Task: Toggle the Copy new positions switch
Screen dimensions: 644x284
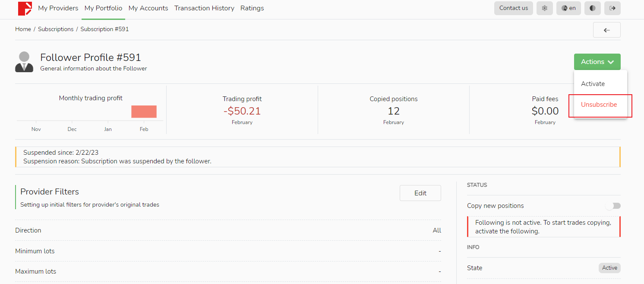Action: click(613, 206)
